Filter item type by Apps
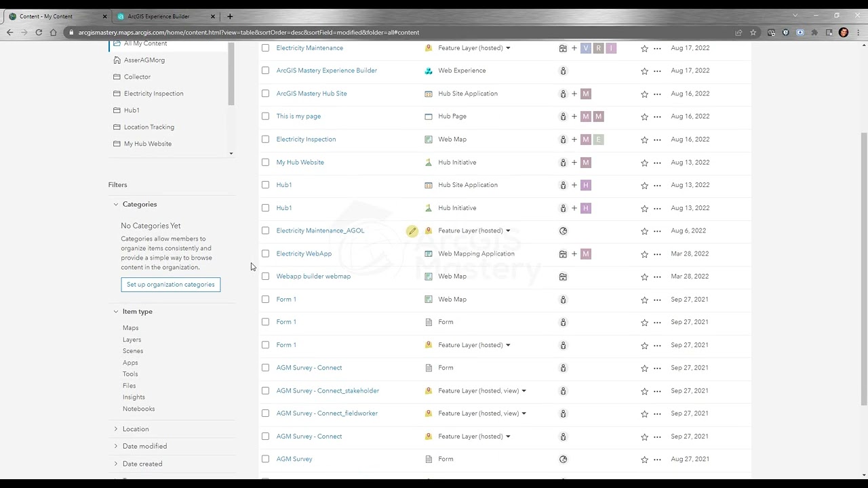The width and height of the screenshot is (868, 488). click(130, 363)
